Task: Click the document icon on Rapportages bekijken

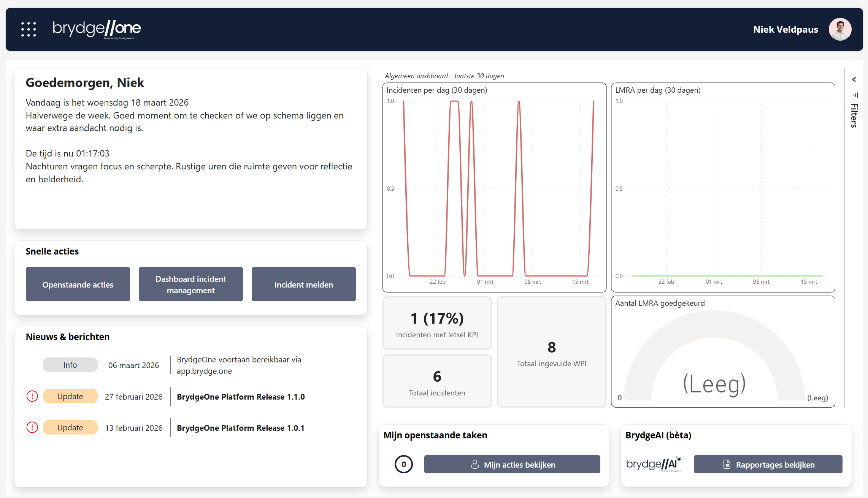Action: pyautogui.click(x=726, y=464)
